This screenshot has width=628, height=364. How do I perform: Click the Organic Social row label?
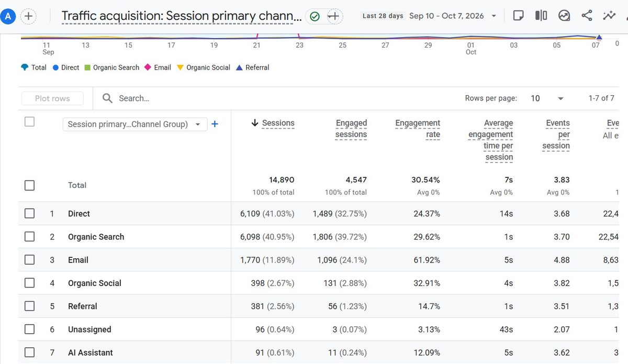tap(95, 283)
